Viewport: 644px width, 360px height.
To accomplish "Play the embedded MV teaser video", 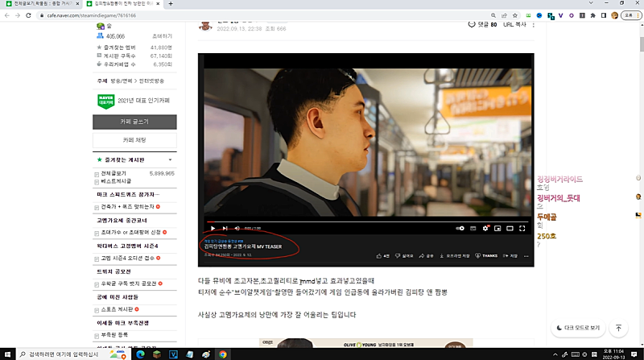I will point(213,228).
